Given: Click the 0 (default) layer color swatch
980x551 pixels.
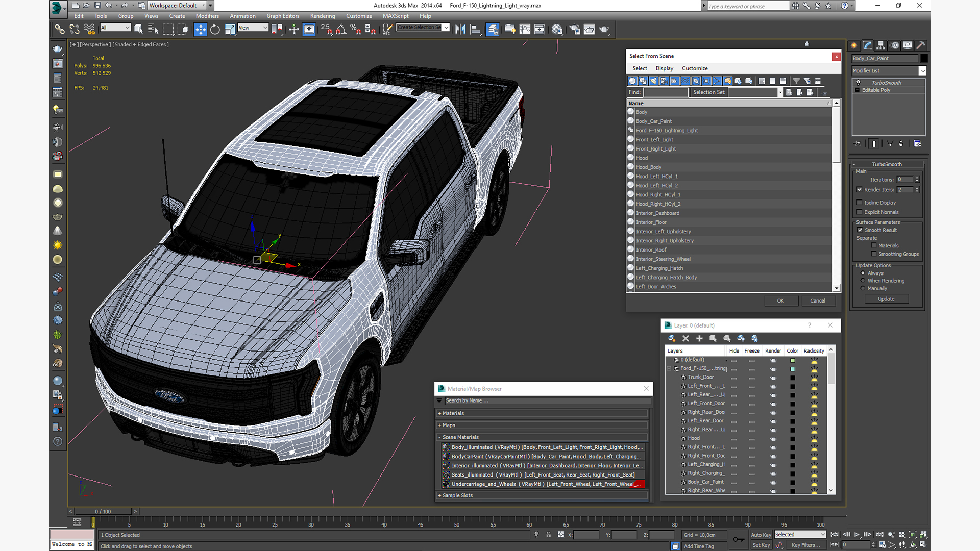Looking at the screenshot, I should tap(793, 360).
